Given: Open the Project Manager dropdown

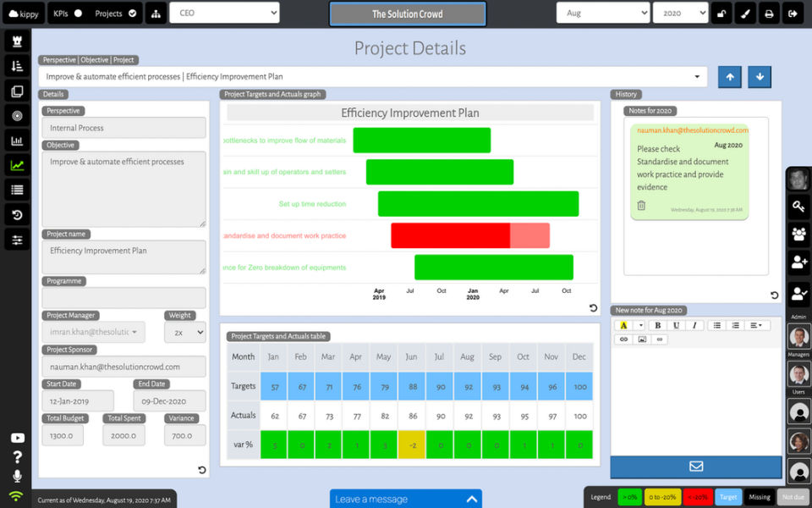Looking at the screenshot, I should (x=93, y=332).
